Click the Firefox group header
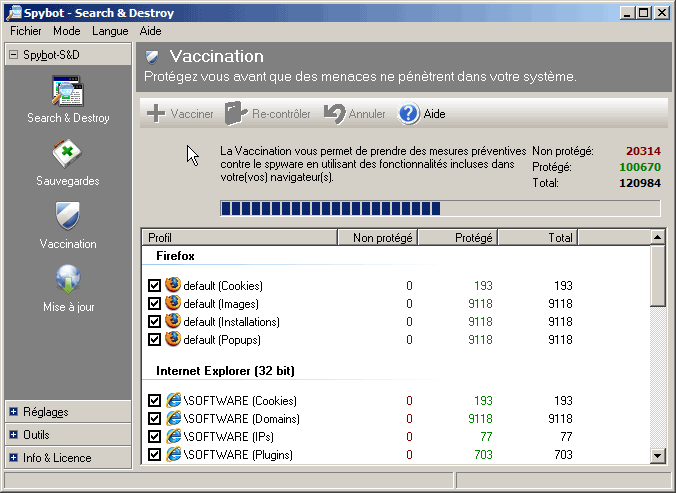The image size is (676, 493). 175,256
